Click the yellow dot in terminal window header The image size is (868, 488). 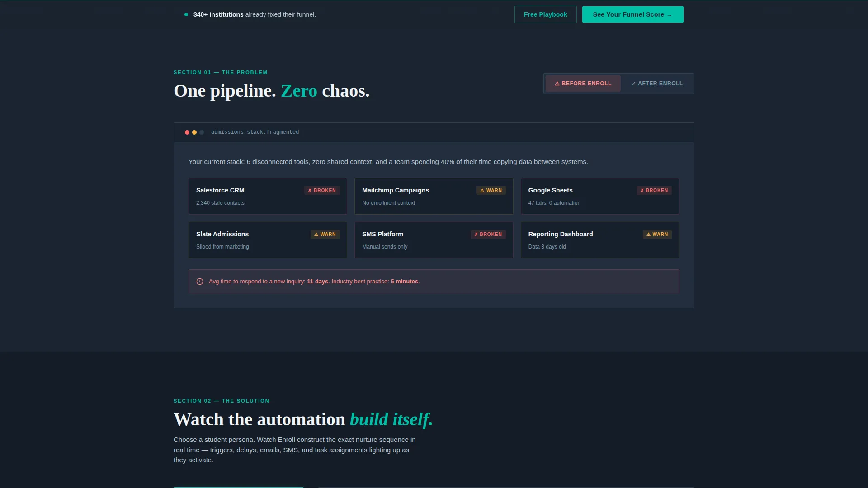194,132
